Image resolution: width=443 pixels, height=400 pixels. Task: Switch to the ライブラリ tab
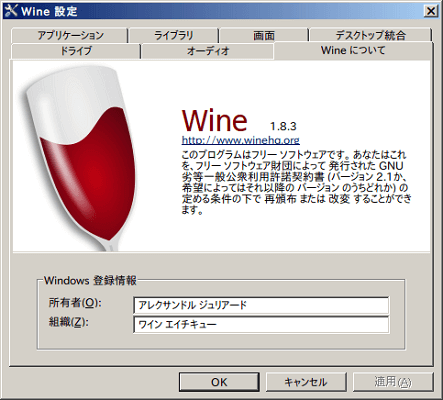(x=174, y=35)
